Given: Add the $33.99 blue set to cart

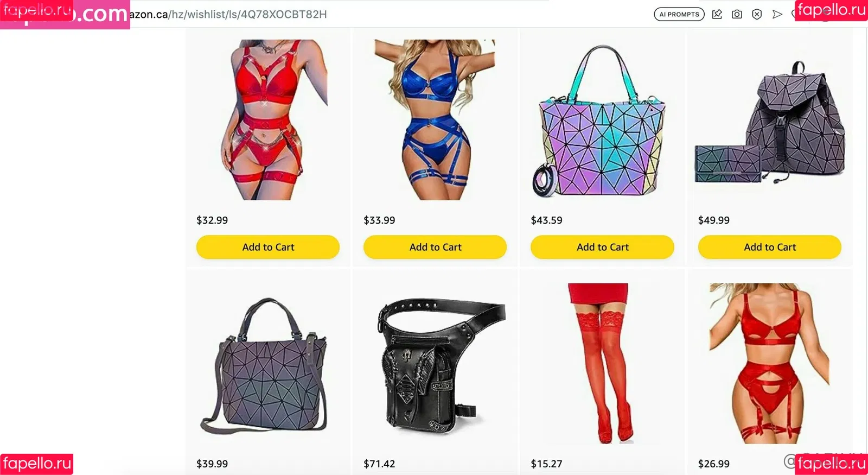Looking at the screenshot, I should pos(435,247).
